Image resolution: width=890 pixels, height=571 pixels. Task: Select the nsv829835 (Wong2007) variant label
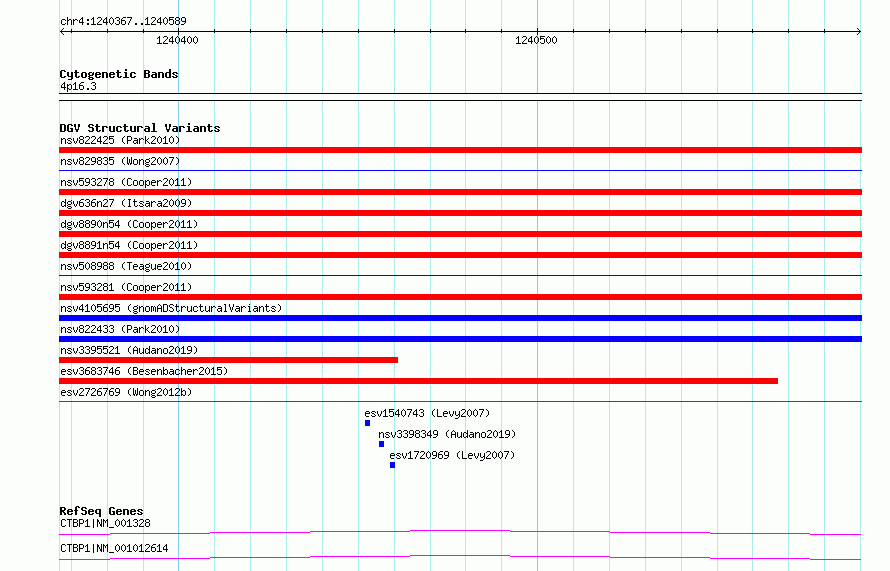point(120,161)
